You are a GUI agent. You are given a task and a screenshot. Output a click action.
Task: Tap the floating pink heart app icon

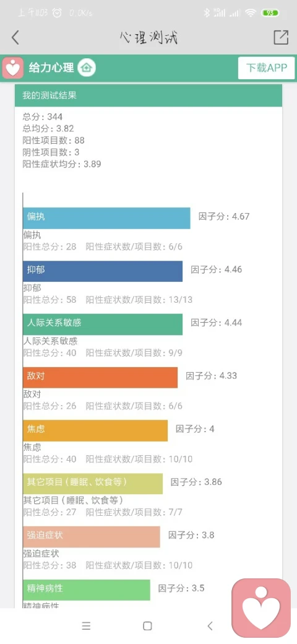click(x=261, y=608)
